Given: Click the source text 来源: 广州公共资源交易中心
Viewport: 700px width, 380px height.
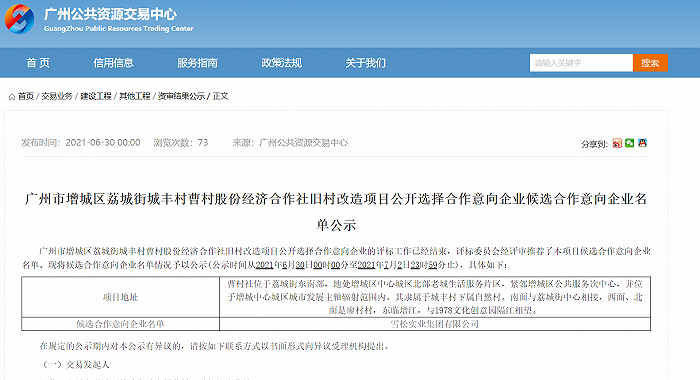Looking at the screenshot, I should tap(290, 143).
